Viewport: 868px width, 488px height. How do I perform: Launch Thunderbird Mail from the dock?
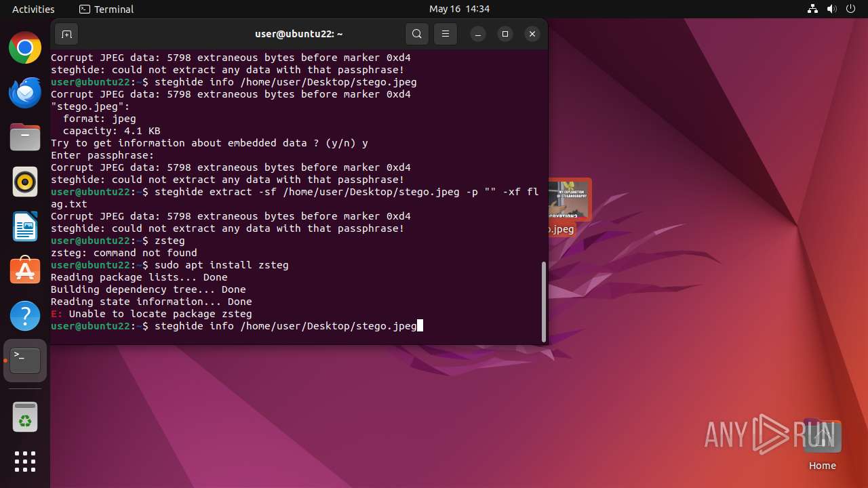coord(25,93)
